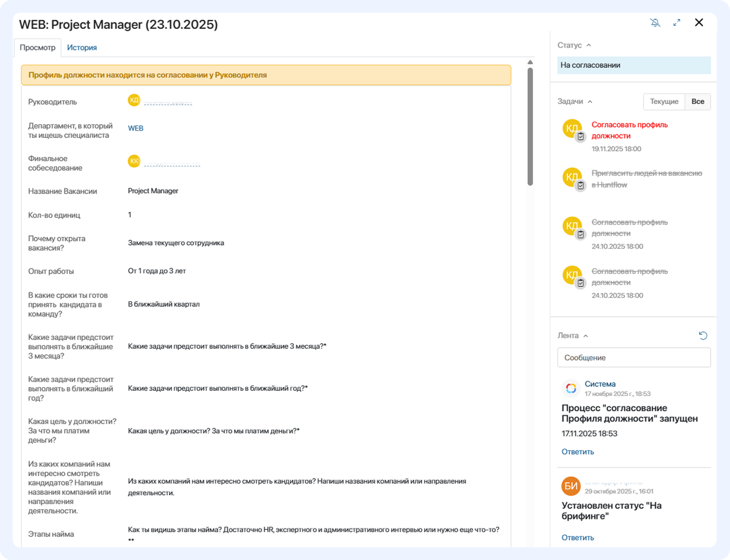Collapse the Лента section

[586, 336]
